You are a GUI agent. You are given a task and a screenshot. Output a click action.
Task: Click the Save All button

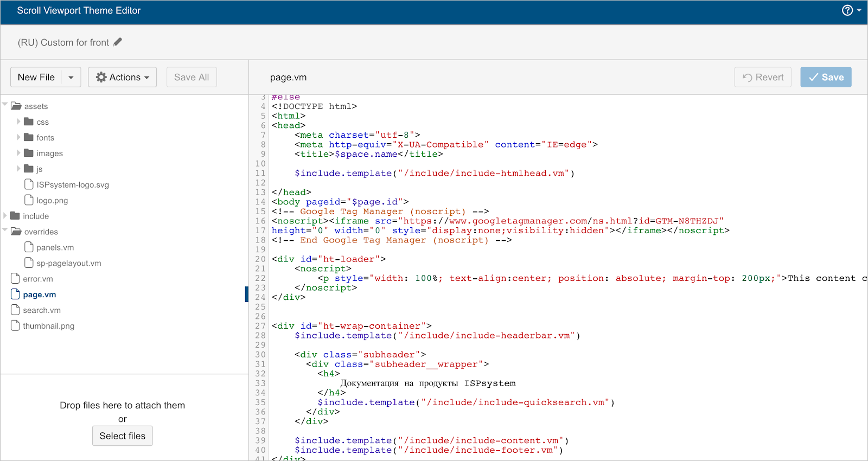pyautogui.click(x=192, y=77)
